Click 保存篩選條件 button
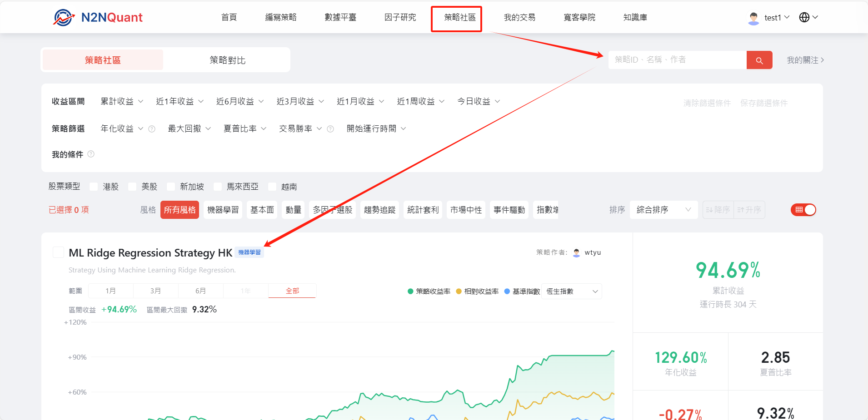The image size is (868, 420). pyautogui.click(x=764, y=103)
